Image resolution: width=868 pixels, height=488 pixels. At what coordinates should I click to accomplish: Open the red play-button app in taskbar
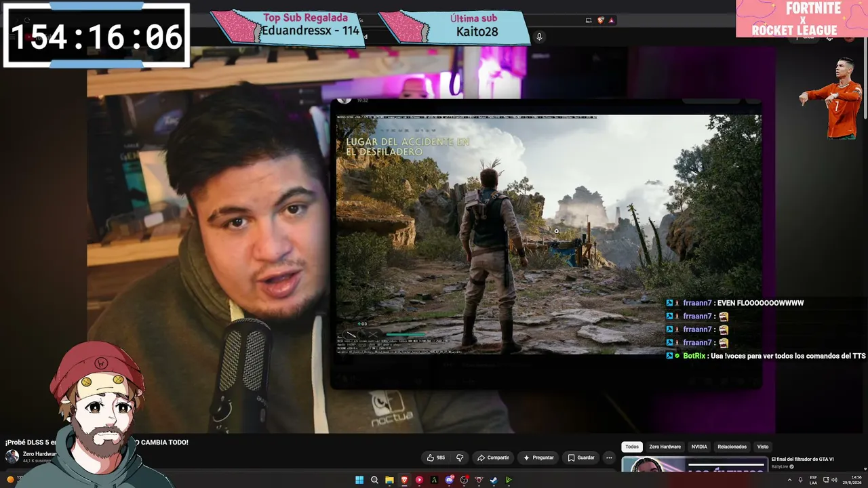pos(419,480)
